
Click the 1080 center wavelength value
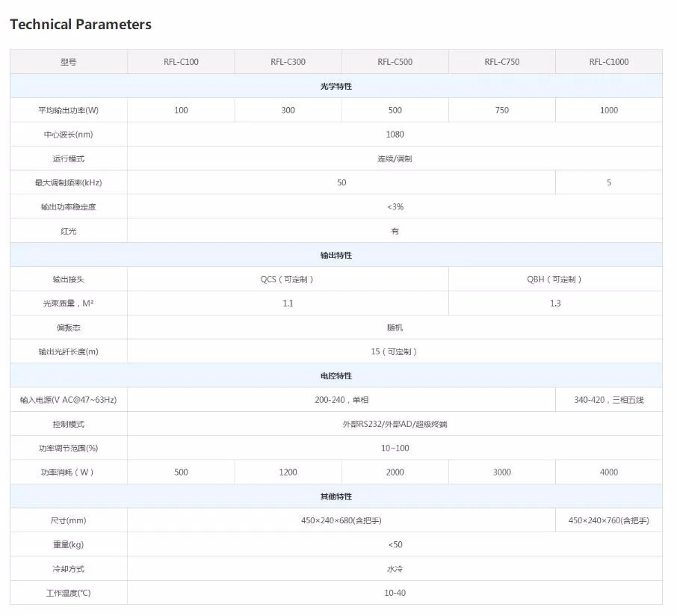[395, 135]
